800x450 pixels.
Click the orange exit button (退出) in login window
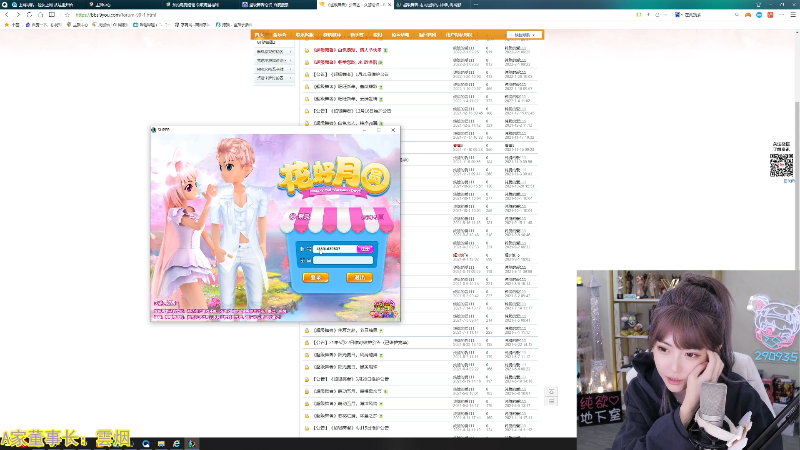tap(359, 278)
